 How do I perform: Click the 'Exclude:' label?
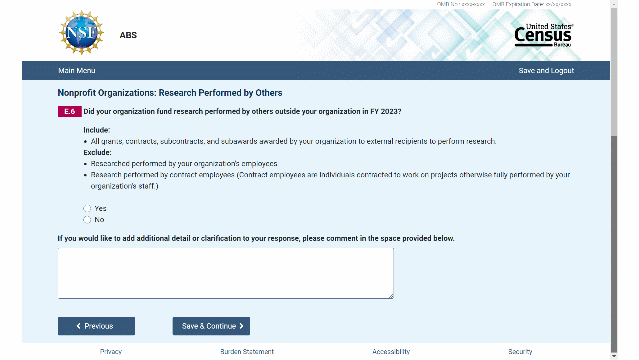[97, 152]
